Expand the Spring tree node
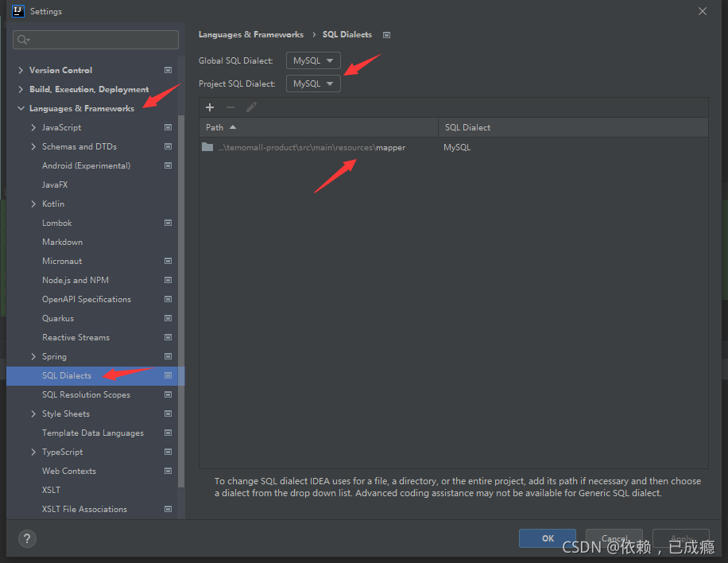This screenshot has height=563, width=728. point(33,356)
